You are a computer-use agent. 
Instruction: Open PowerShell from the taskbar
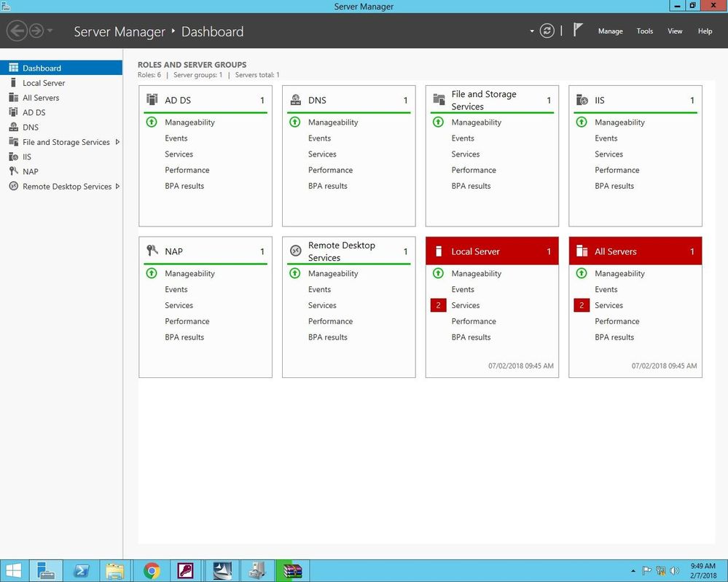(x=82, y=570)
